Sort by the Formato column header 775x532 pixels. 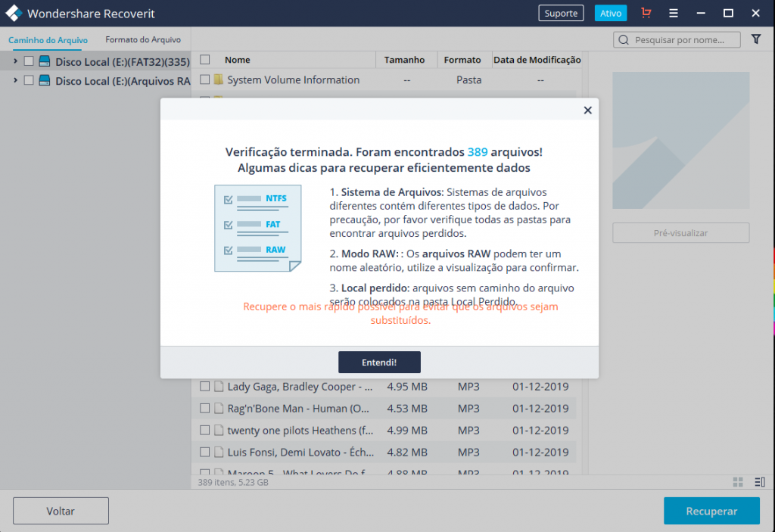point(462,60)
